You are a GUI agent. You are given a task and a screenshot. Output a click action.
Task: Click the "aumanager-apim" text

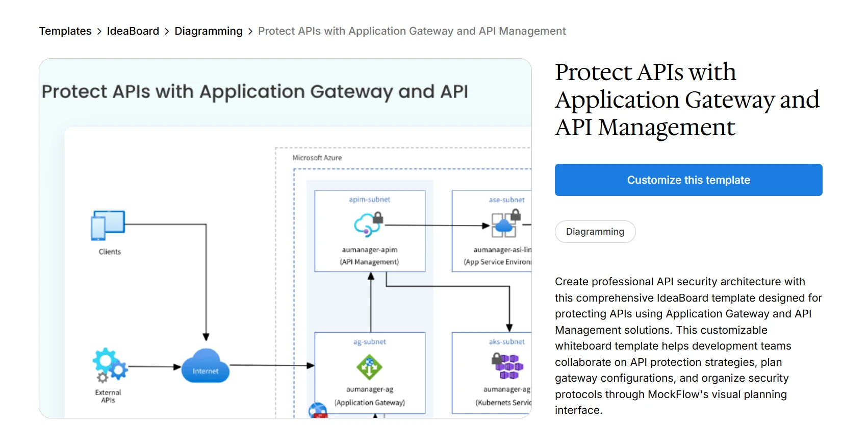pyautogui.click(x=370, y=250)
